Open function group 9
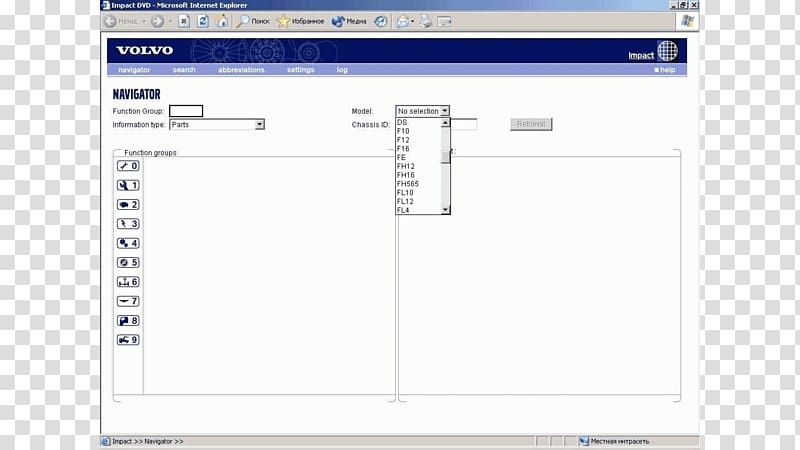 (x=128, y=340)
